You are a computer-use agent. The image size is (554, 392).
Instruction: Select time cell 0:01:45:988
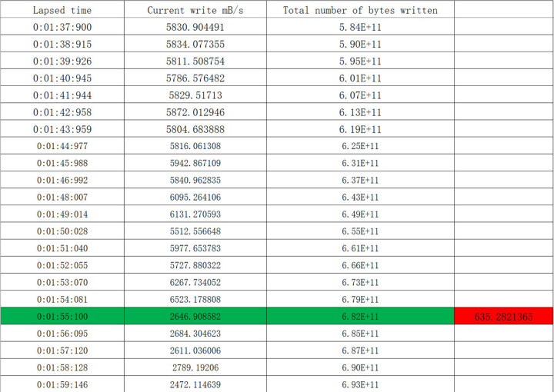[x=62, y=163]
